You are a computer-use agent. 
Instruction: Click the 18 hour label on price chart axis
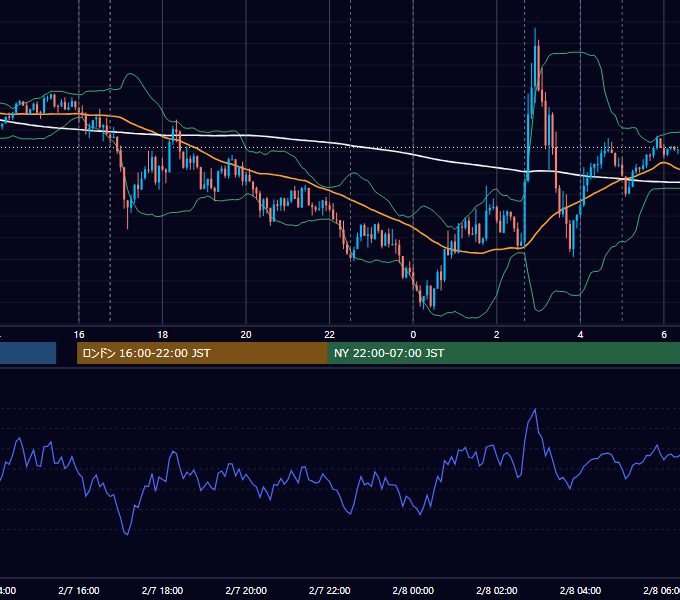click(163, 335)
